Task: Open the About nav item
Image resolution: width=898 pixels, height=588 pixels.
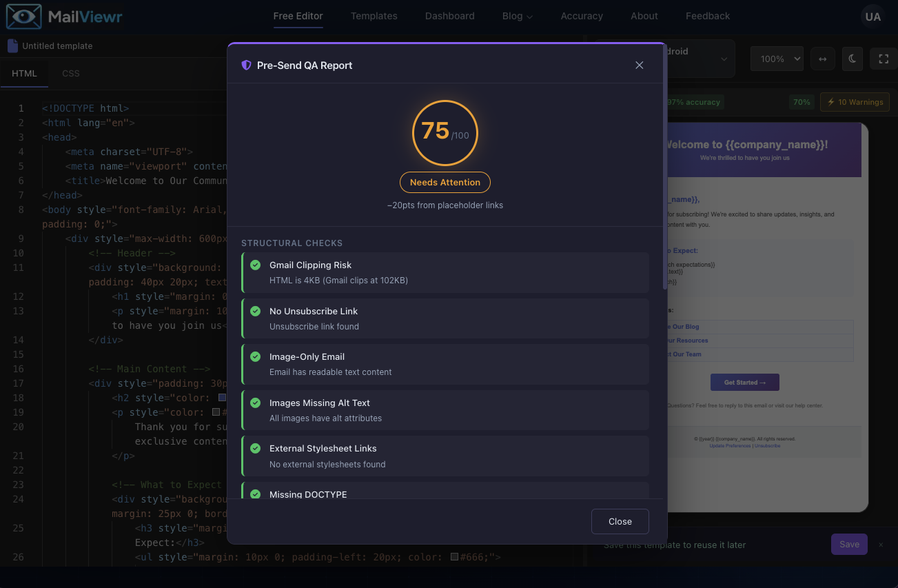Action: pos(644,16)
